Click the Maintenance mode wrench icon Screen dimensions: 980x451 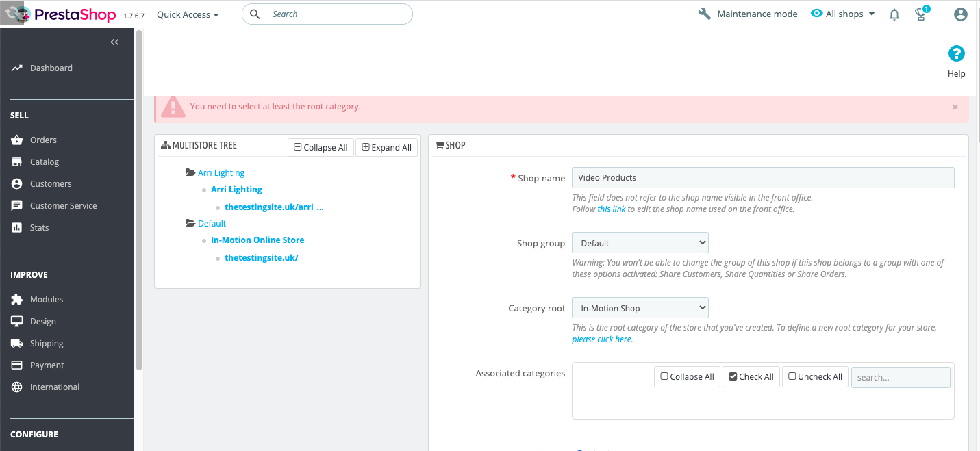(x=705, y=14)
